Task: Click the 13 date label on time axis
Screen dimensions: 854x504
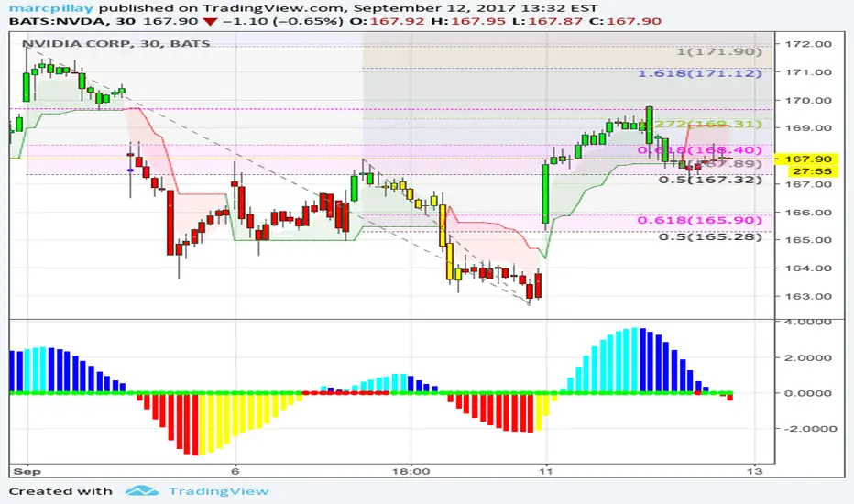Action: [x=754, y=471]
